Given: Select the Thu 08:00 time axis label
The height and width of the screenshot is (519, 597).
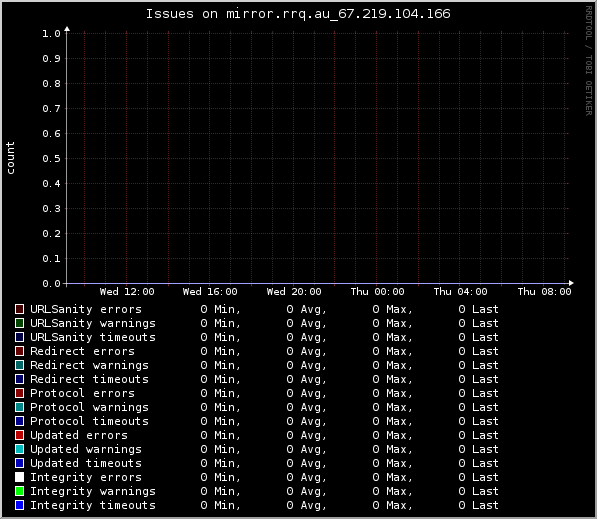Looking at the screenshot, I should pyautogui.click(x=544, y=292).
